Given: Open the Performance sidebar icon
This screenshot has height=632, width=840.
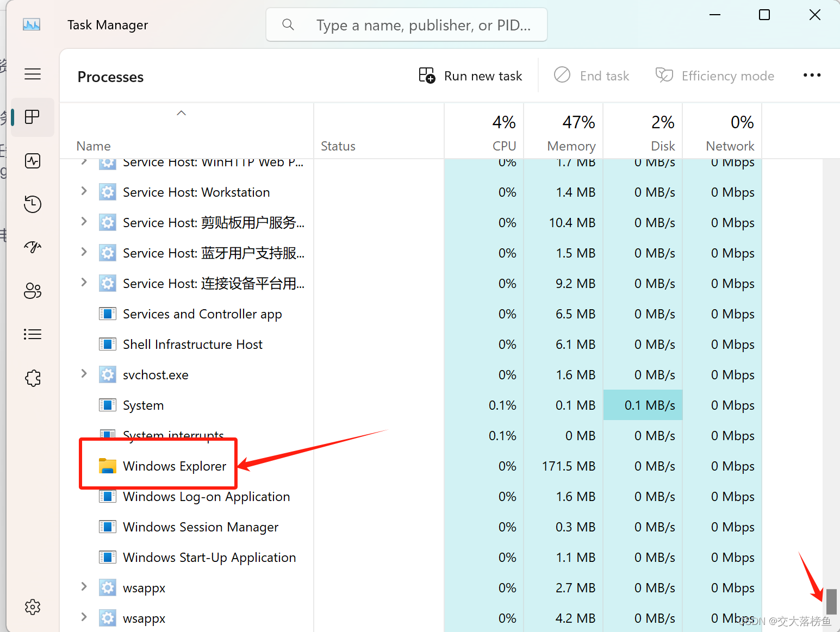Looking at the screenshot, I should click(33, 161).
